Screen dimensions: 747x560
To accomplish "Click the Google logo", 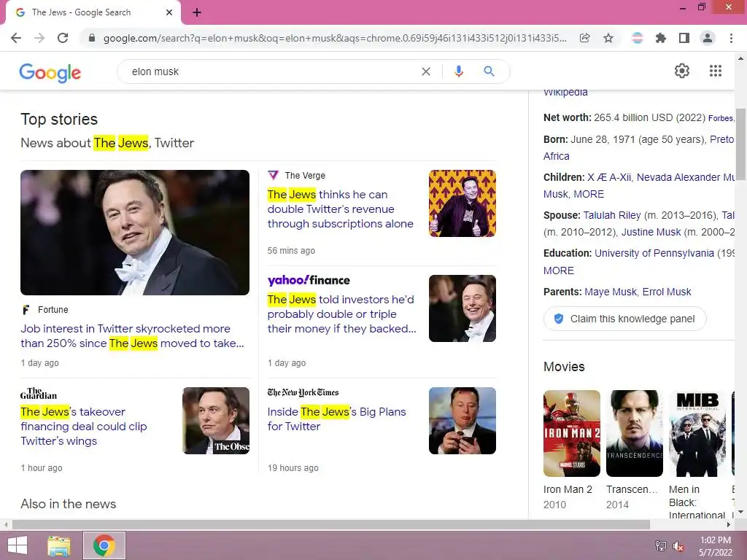I will coord(50,72).
